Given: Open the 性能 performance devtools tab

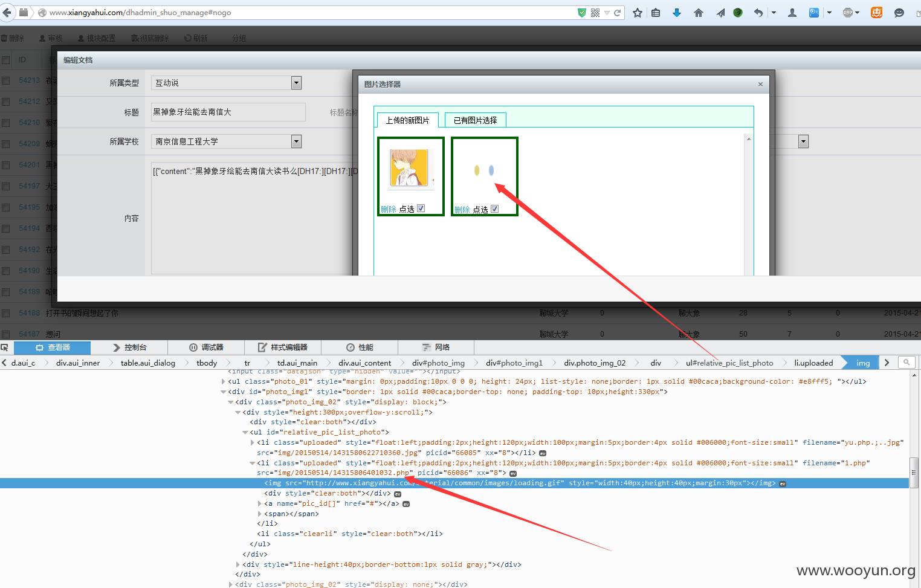Looking at the screenshot, I should tap(360, 347).
